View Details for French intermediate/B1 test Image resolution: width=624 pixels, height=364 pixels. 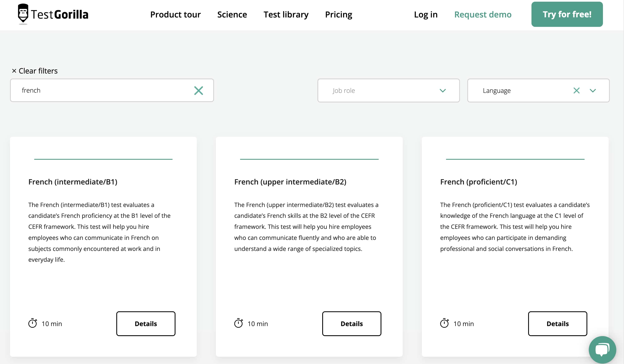146,323
